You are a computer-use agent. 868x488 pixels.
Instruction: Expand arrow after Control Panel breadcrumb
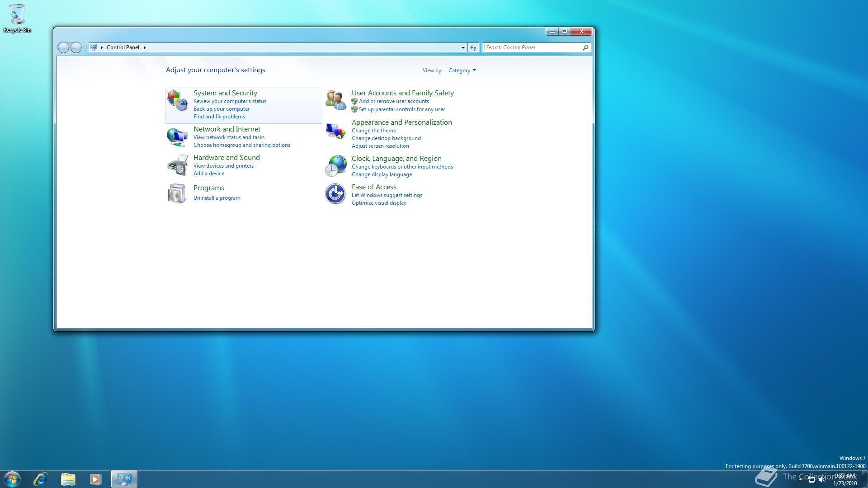tap(144, 47)
